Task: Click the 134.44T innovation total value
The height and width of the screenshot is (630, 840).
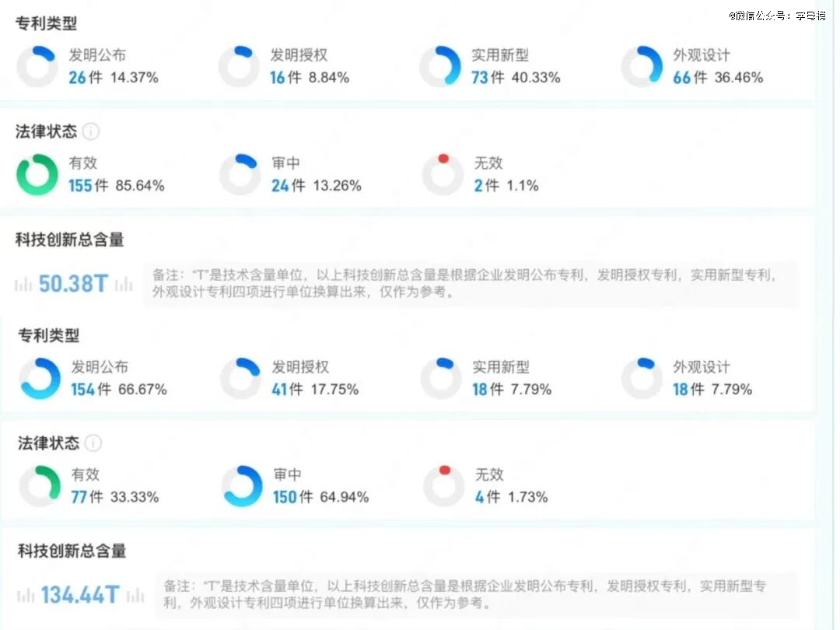Action: tap(80, 596)
